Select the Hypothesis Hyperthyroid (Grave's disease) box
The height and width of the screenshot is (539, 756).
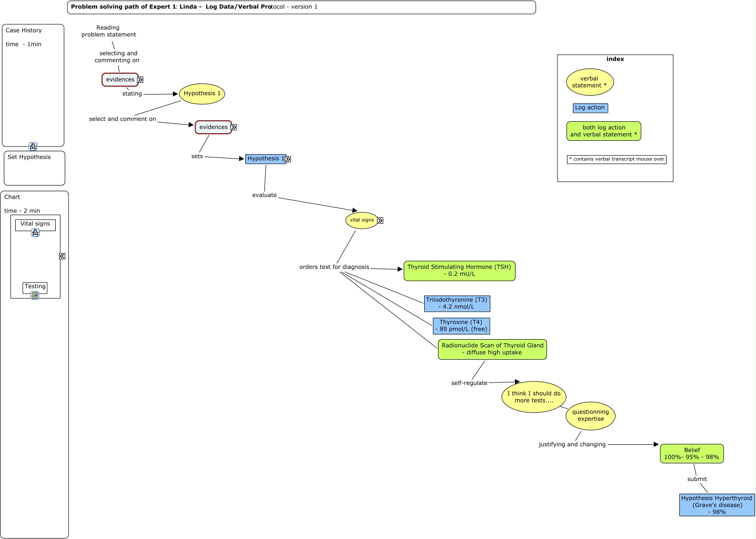[x=716, y=505]
